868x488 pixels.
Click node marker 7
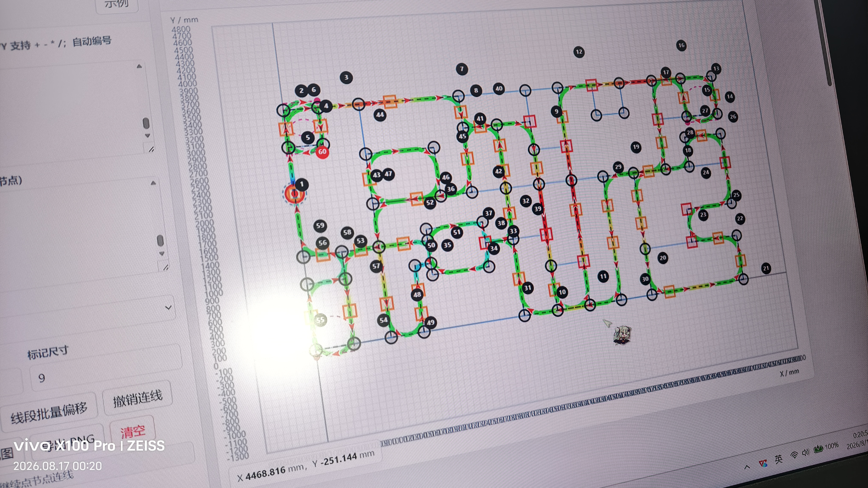(x=462, y=69)
